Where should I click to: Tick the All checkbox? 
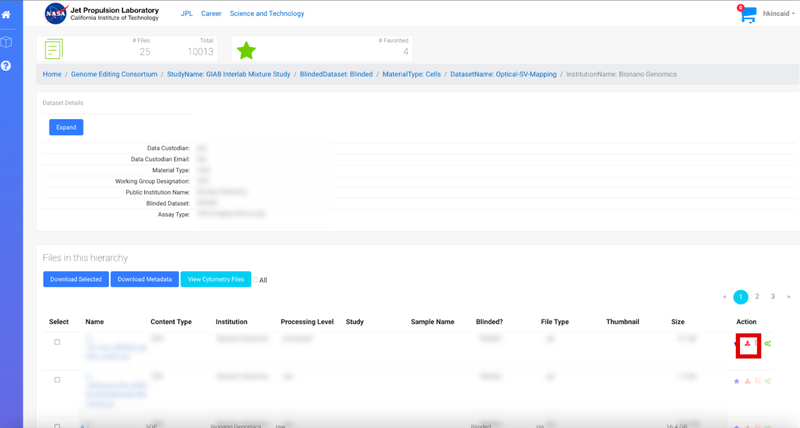coord(255,280)
